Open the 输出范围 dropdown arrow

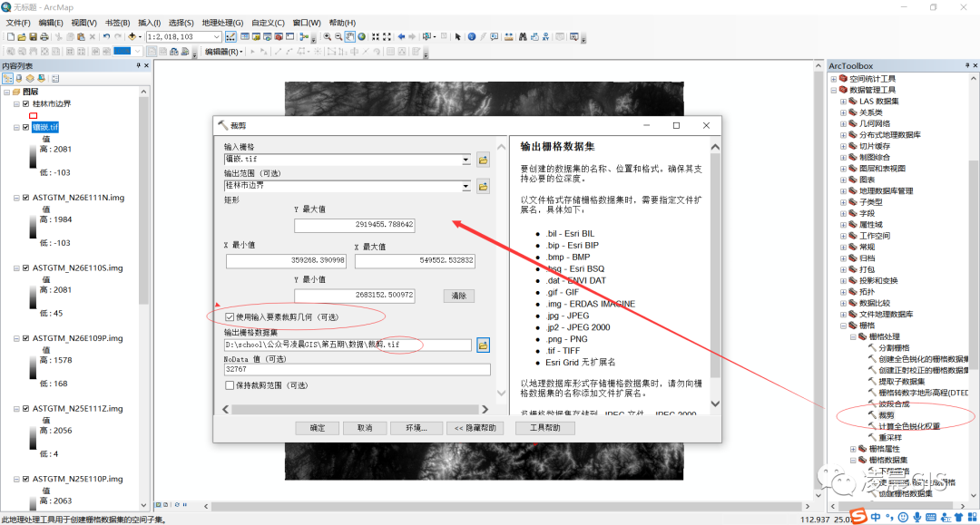465,186
